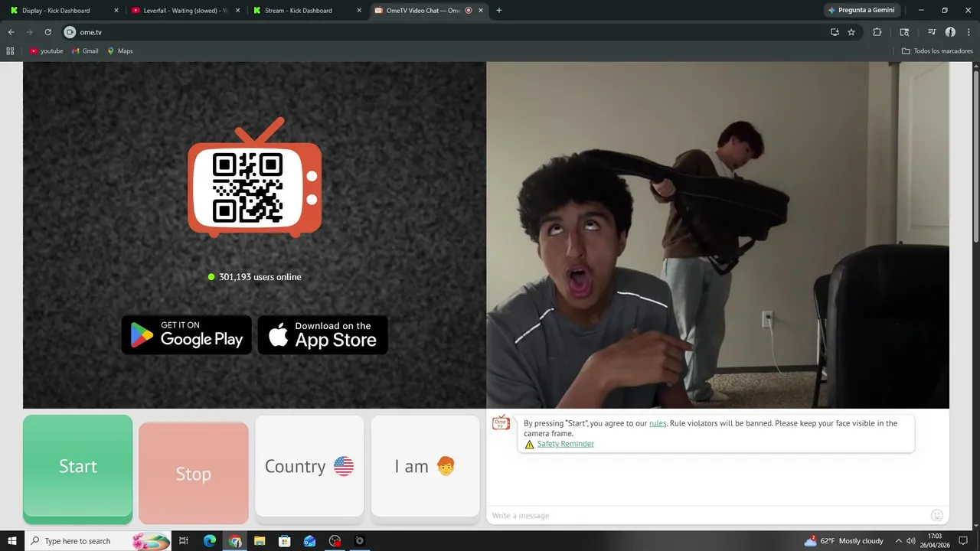The height and width of the screenshot is (551, 980).
Task: Launch Microsoft Edge from the taskbar
Action: [x=210, y=541]
